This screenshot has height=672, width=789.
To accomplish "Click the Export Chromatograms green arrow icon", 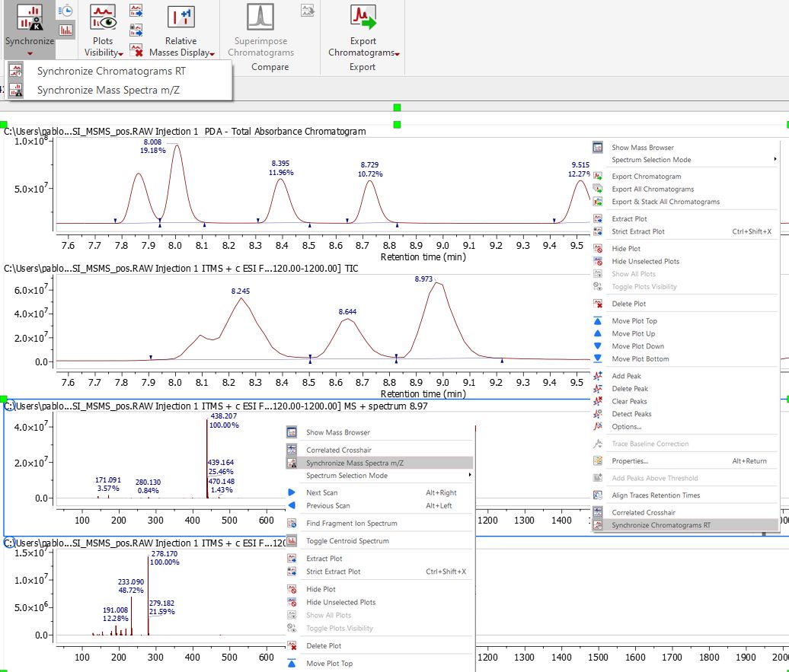I will click(363, 17).
